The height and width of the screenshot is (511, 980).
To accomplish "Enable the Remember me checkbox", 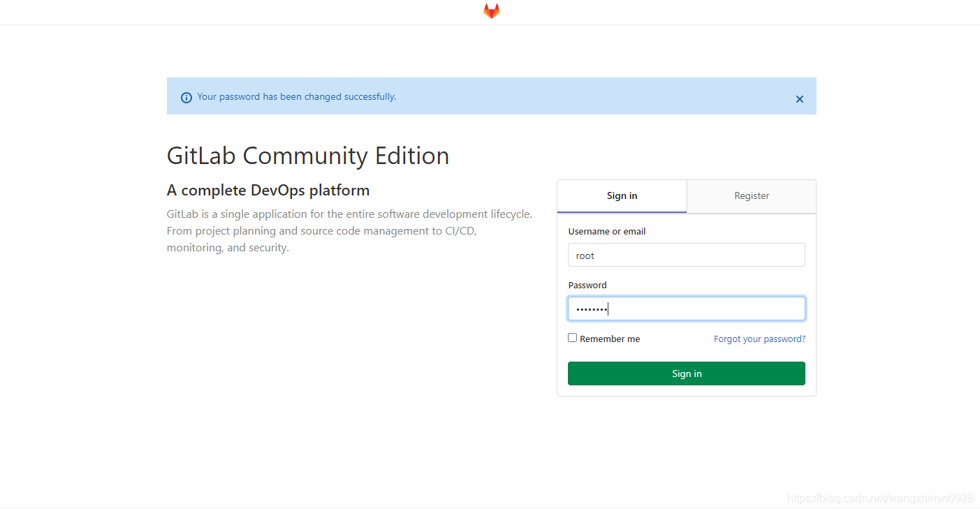I will point(573,338).
